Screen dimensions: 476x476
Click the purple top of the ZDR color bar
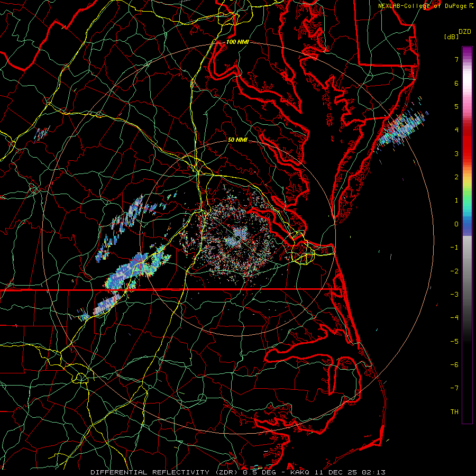click(467, 52)
